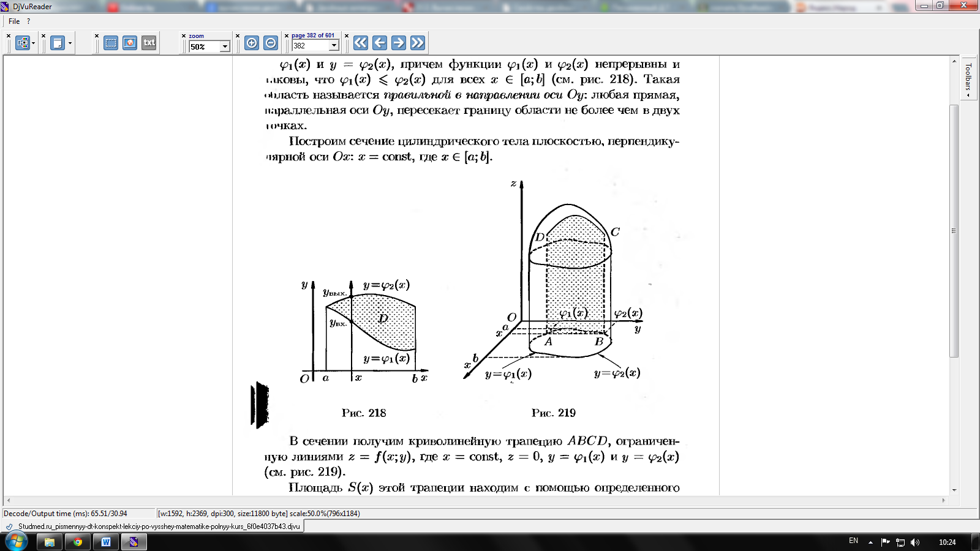This screenshot has width=980, height=551.
Task: Click the page layout mode icon
Action: click(x=23, y=43)
